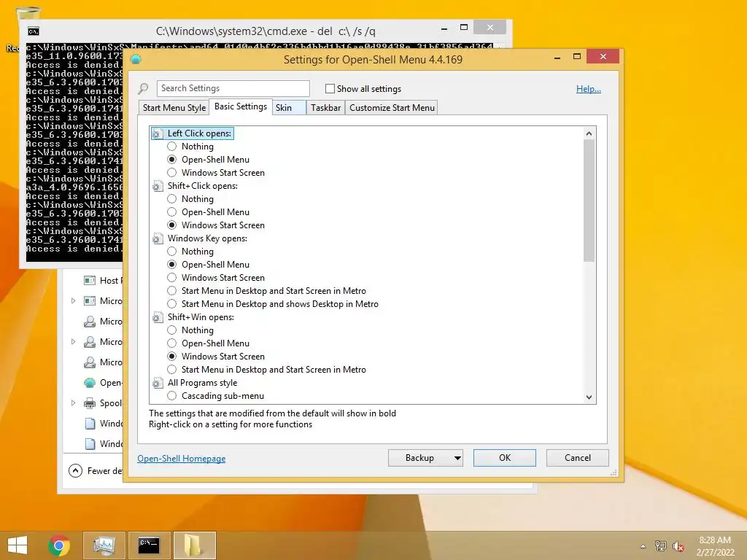Visit the Open-Shell Homepage link

[182, 459]
